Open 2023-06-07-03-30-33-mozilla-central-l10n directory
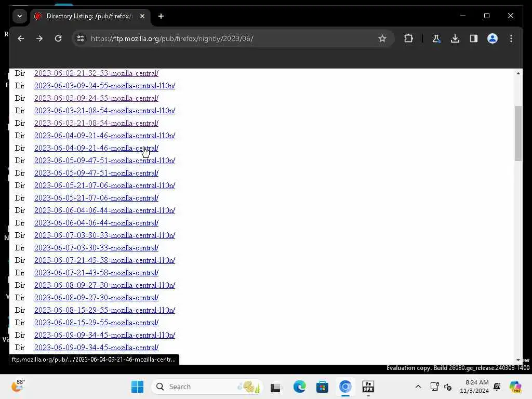532x399 pixels. (x=104, y=235)
